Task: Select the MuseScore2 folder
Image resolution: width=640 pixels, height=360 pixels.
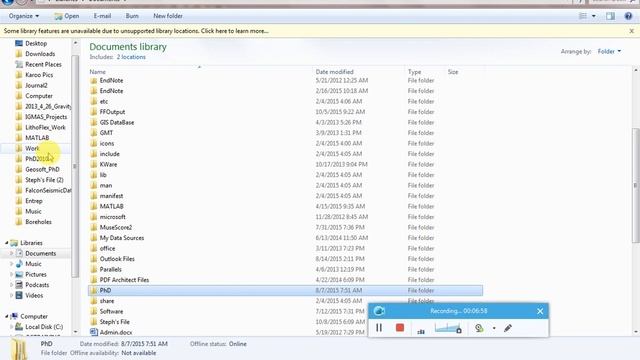Action: [x=116, y=227]
